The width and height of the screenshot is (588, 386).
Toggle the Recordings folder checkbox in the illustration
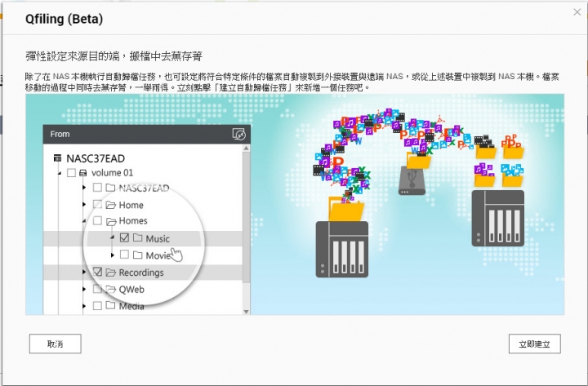pos(97,272)
